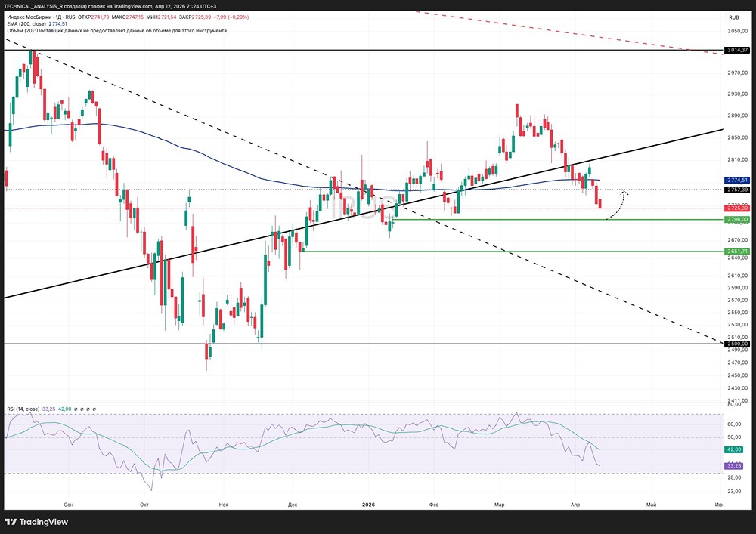756x534 pixels.
Task: Click the RSI (14, close) indicator legend
Action: click(23, 409)
